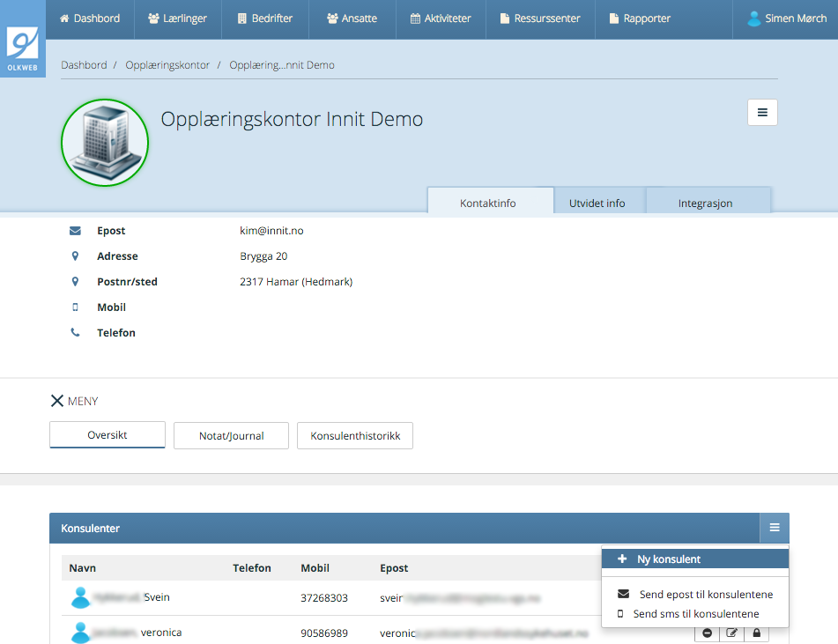Open the Bedrifter nav item
The width and height of the screenshot is (838, 644).
point(265,19)
